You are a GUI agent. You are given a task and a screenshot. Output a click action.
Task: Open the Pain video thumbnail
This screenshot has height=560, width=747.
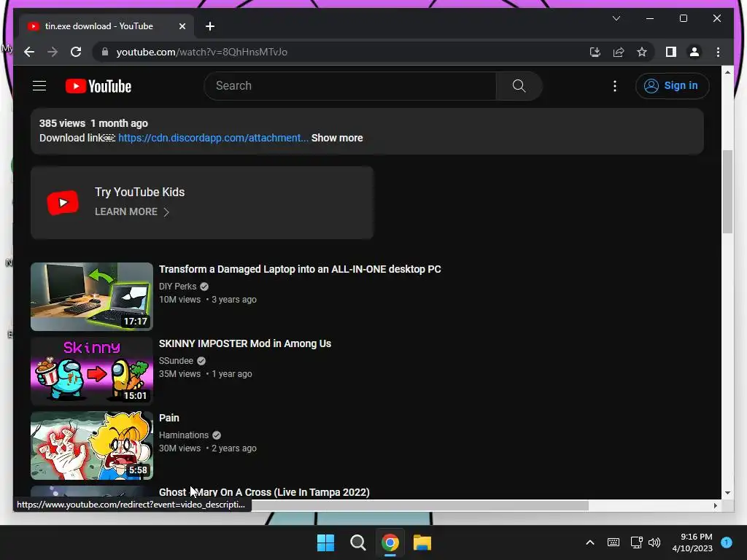91,445
